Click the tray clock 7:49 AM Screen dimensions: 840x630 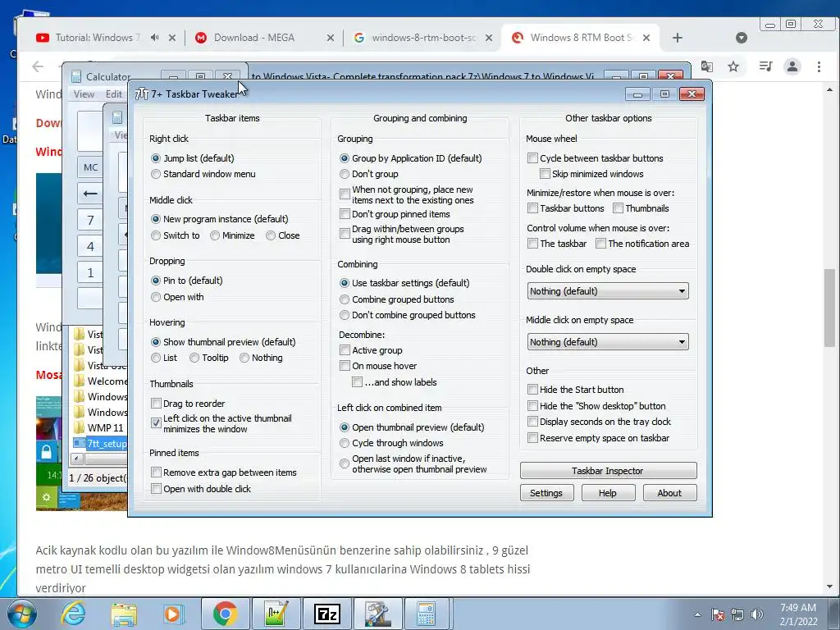click(x=798, y=608)
